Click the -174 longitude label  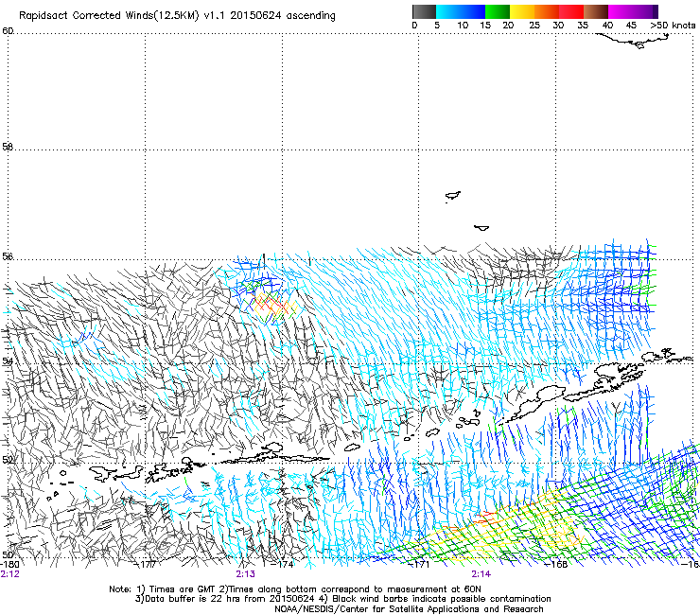click(283, 565)
